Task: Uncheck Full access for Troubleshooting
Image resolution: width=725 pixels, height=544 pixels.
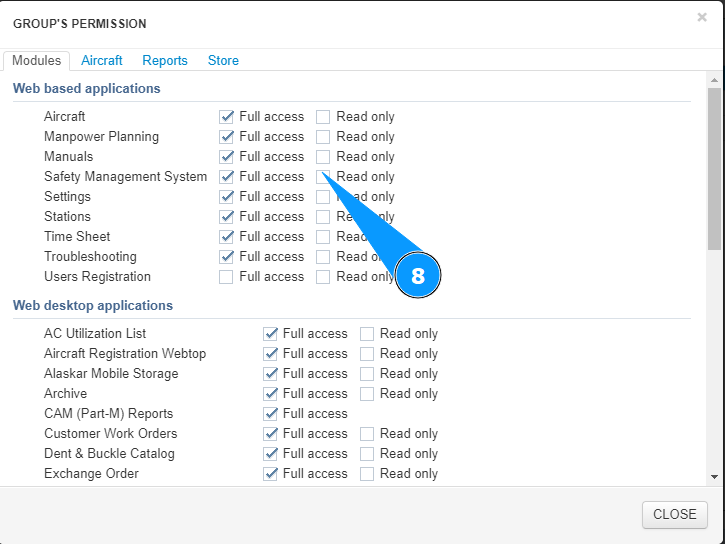Action: pos(227,257)
